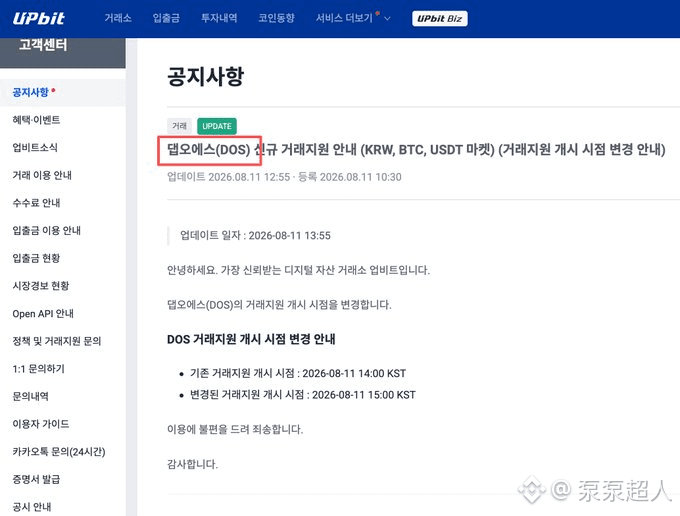Click the 업데이트 2026.08.11 12:55 timestamp
The image size is (680, 516).
229,177
